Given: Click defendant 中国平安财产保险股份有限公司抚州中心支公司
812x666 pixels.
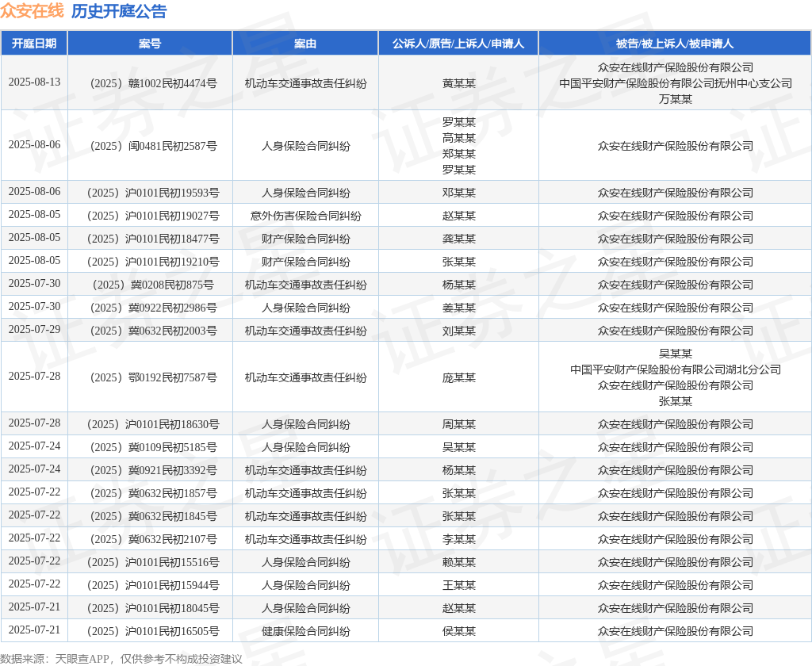Looking at the screenshot, I should point(676,83).
